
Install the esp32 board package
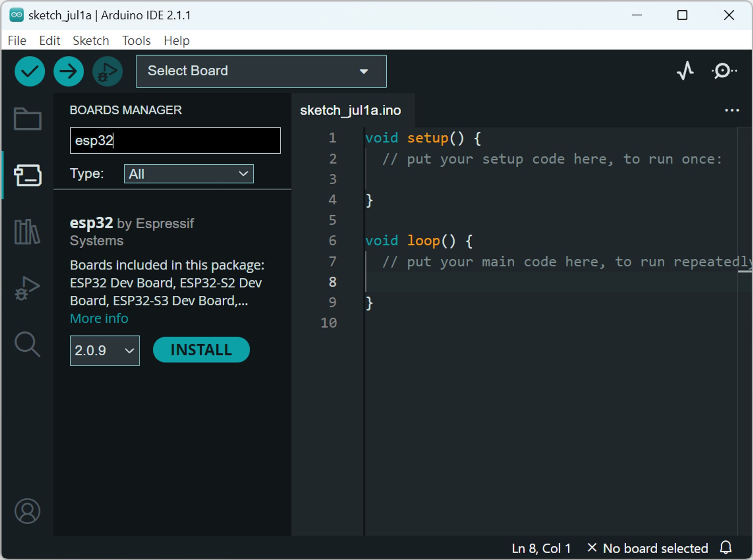pyautogui.click(x=201, y=350)
